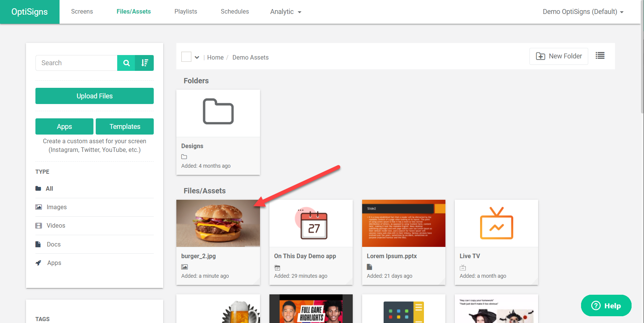This screenshot has height=323, width=644.
Task: Click the New Folder button
Action: [558, 56]
